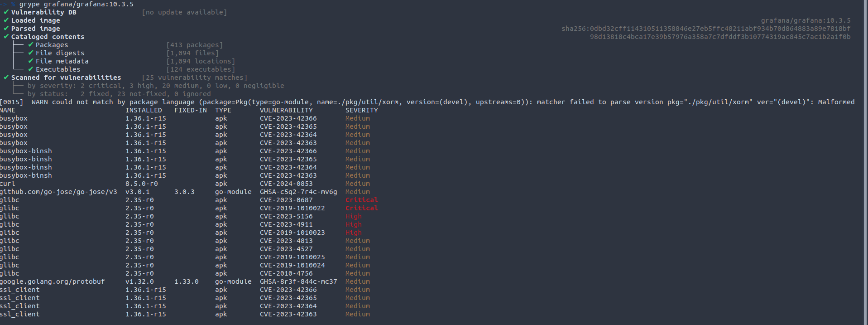Click the '[25 vulnerability matches]' summary
This screenshot has width=868, height=325.
195,78
